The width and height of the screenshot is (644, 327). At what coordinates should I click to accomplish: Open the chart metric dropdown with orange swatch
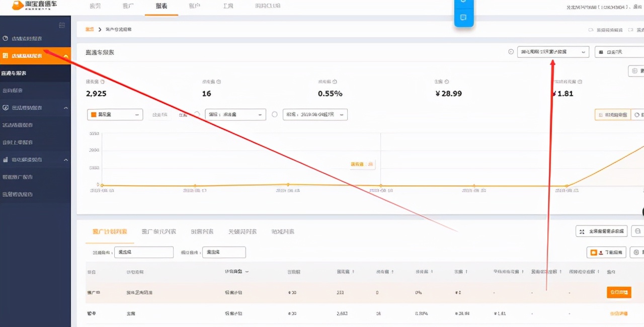click(115, 115)
